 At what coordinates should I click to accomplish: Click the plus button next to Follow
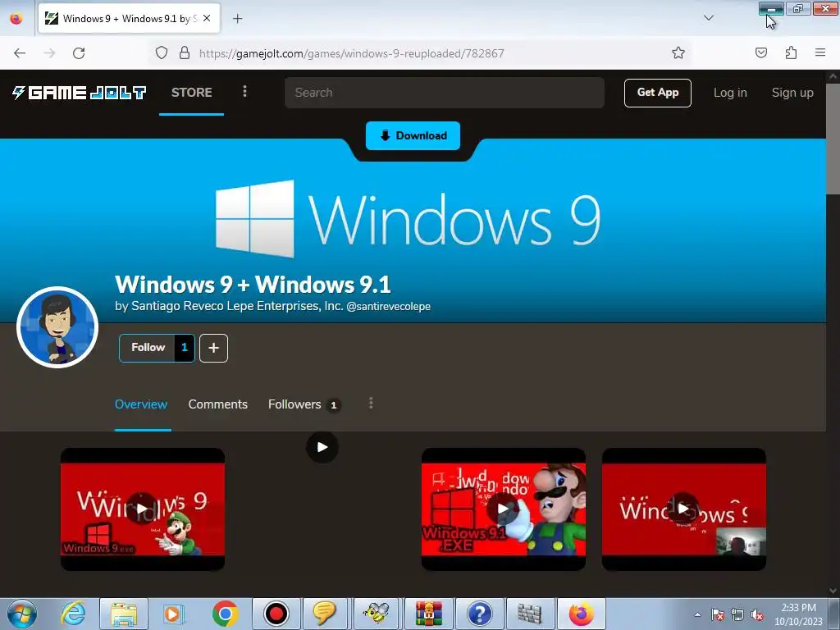214,348
